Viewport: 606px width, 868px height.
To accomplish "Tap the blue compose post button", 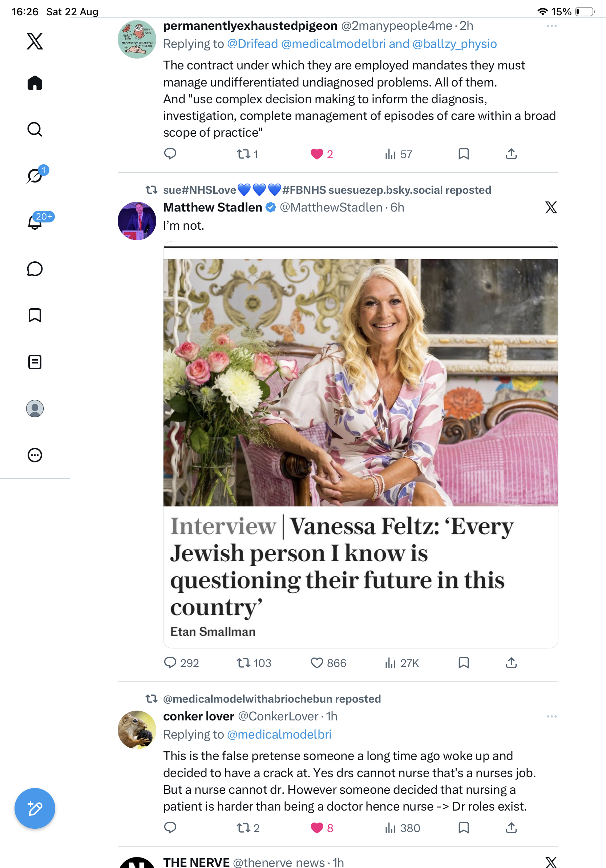I will point(35,808).
